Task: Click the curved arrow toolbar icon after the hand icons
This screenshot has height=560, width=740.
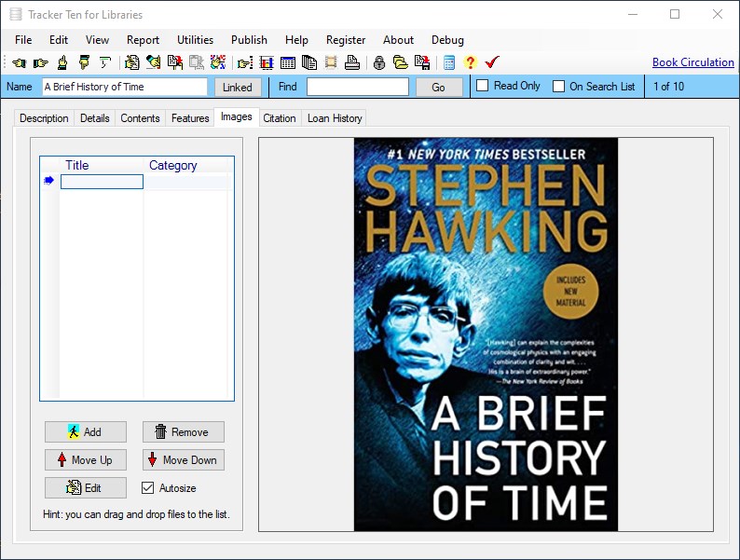Action: click(105, 62)
